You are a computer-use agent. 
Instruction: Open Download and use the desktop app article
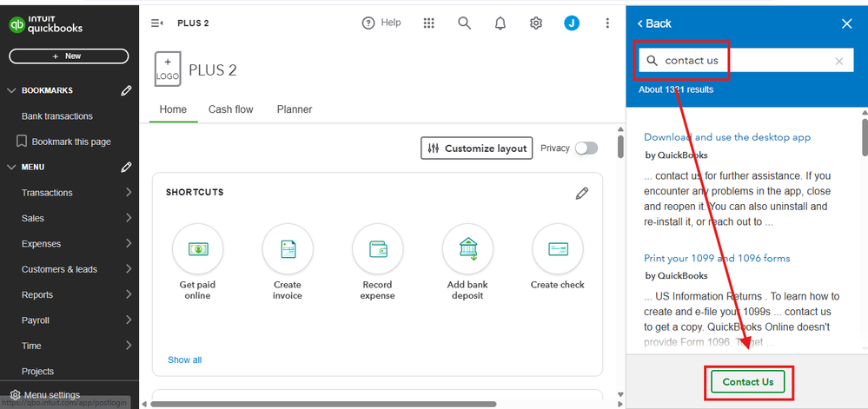[x=727, y=137]
